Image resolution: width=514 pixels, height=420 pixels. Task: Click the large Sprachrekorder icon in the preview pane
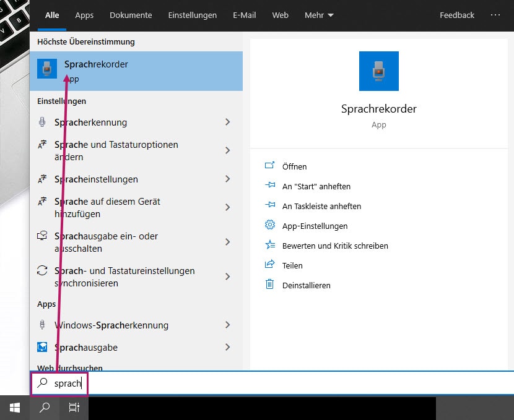tap(378, 71)
